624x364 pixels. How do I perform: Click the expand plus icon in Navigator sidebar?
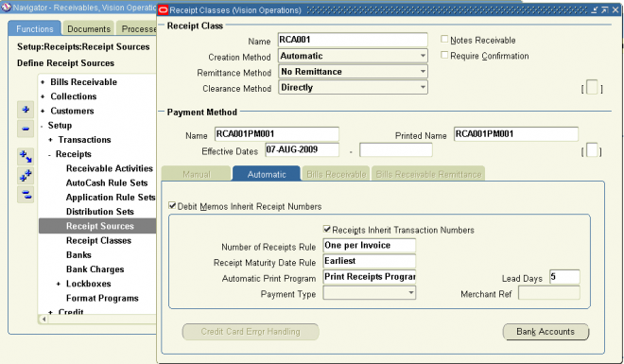click(26, 110)
